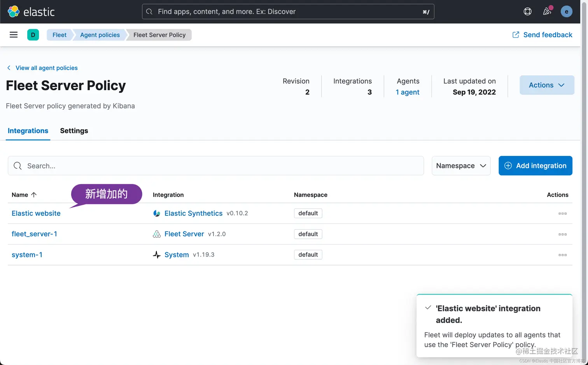
Task: Open the system-1 integration policy
Action: point(27,255)
